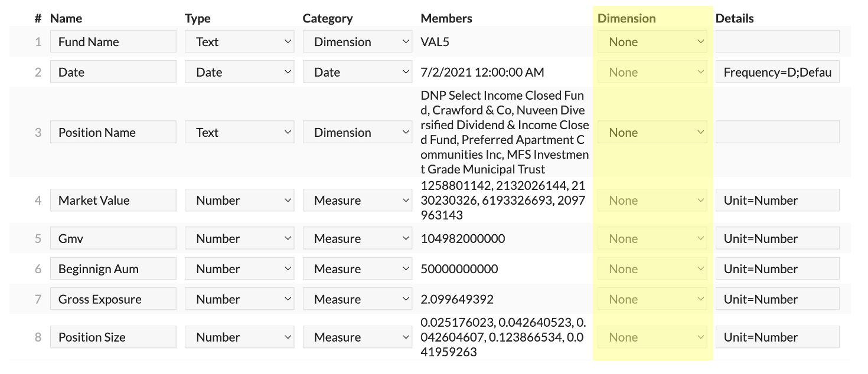The width and height of the screenshot is (868, 374).
Task: Click the Frequency=D Details field for Date
Action: 778,72
